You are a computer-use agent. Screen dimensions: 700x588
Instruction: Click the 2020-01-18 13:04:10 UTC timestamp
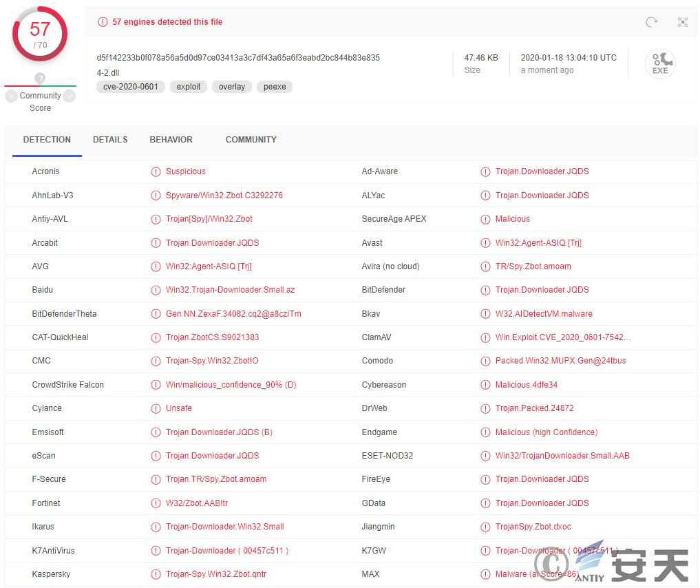569,58
